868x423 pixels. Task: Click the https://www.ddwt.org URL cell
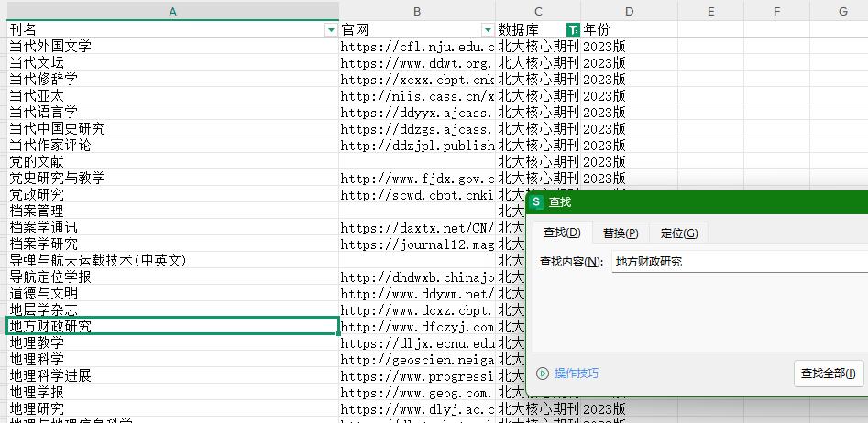[x=417, y=62]
